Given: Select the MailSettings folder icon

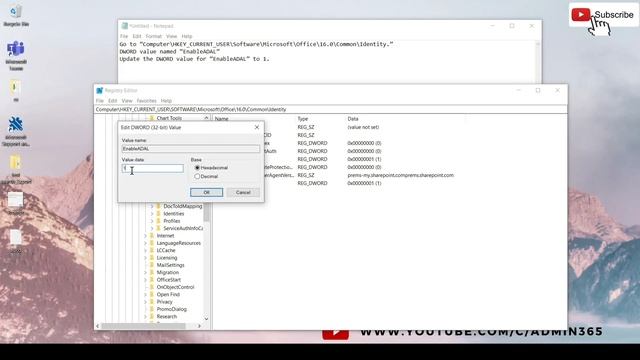Looking at the screenshot, I should [x=151, y=265].
